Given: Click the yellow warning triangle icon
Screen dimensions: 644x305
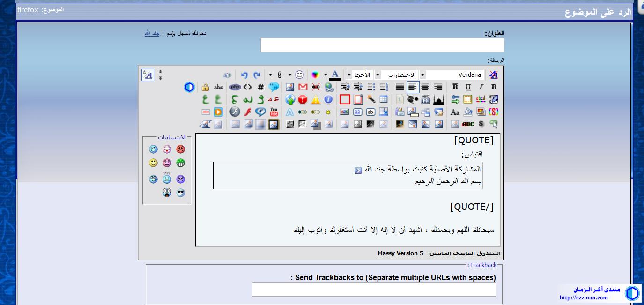Looking at the screenshot, I should [316, 99].
